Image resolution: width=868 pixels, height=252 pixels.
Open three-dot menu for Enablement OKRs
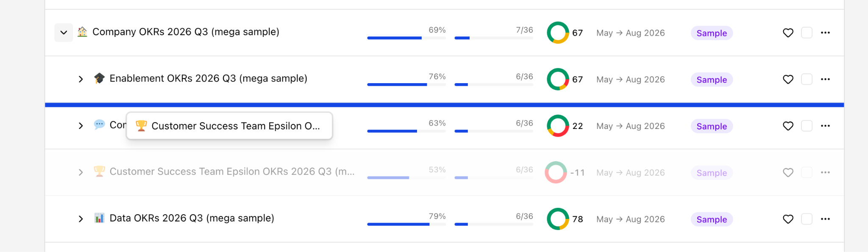pos(825,79)
